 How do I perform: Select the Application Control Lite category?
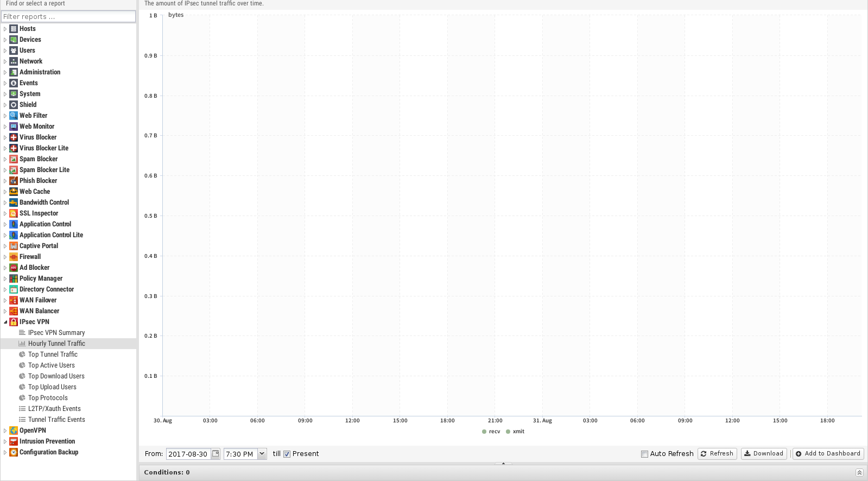(51, 235)
